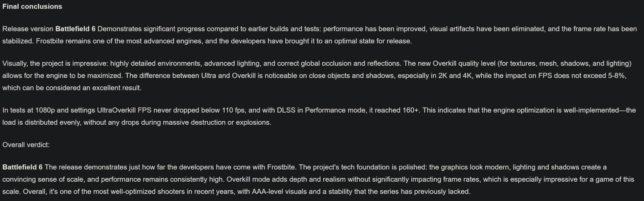Image resolution: width=644 pixels, height=201 pixels.
Task: Click bold "Battlefield 6" after "Release version"
Action: [75, 29]
